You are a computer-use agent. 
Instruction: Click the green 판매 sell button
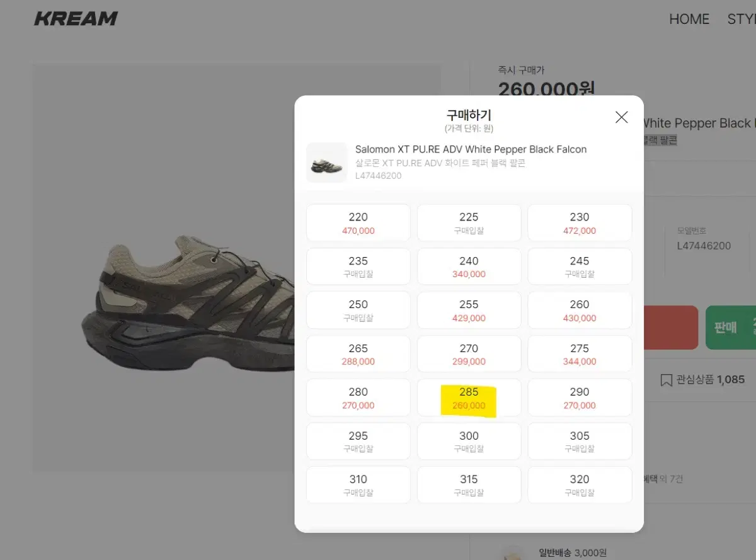coord(731,328)
